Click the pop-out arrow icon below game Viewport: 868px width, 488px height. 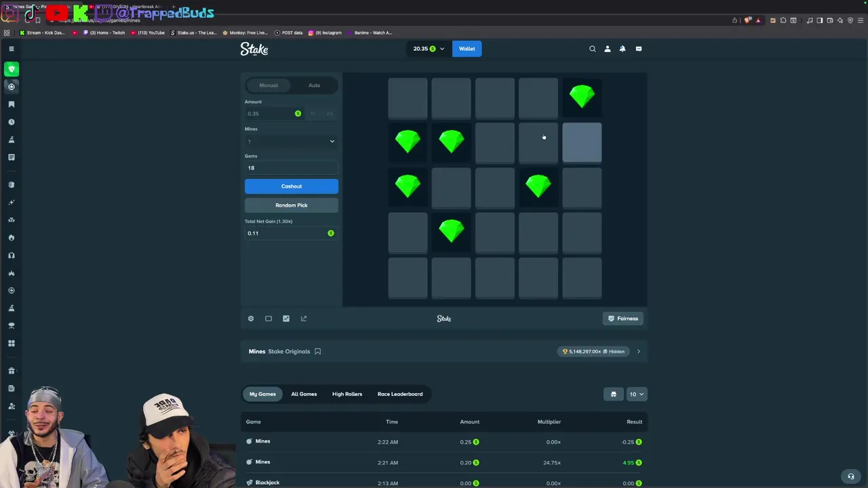coord(304,319)
